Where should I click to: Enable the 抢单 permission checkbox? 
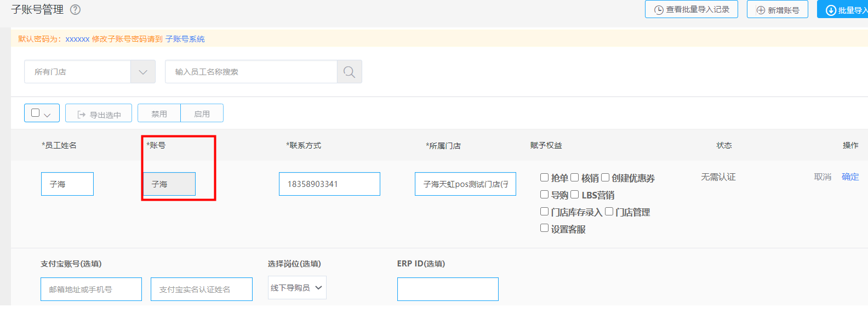click(544, 178)
